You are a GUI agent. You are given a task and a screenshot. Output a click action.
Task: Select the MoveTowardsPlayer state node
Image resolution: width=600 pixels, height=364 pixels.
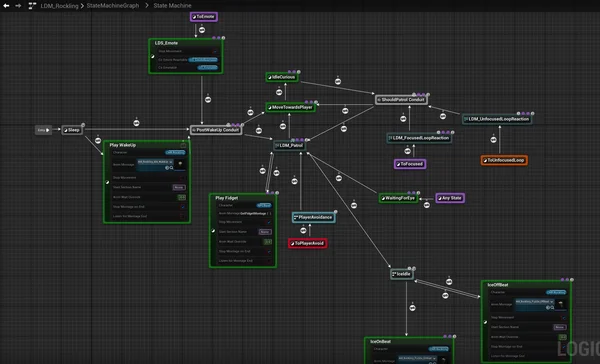tap(290, 108)
